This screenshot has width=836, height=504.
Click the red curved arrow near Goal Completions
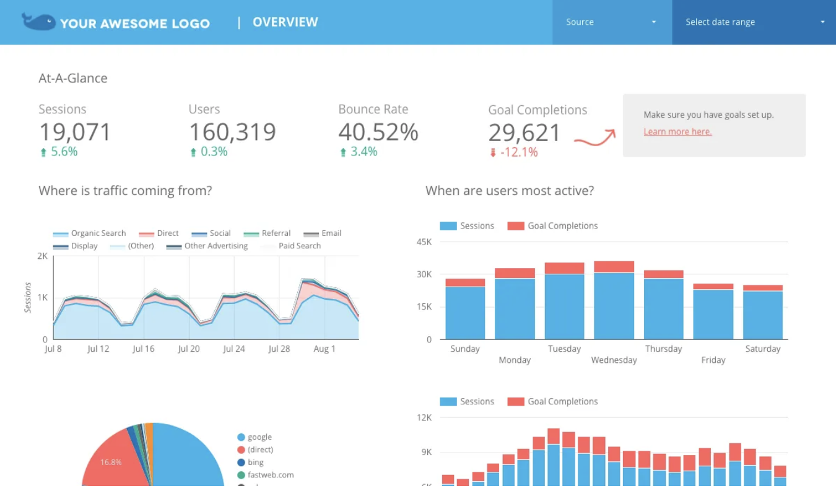594,137
